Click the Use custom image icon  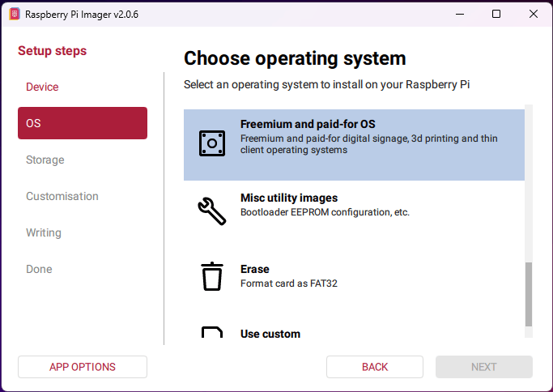[211, 333]
